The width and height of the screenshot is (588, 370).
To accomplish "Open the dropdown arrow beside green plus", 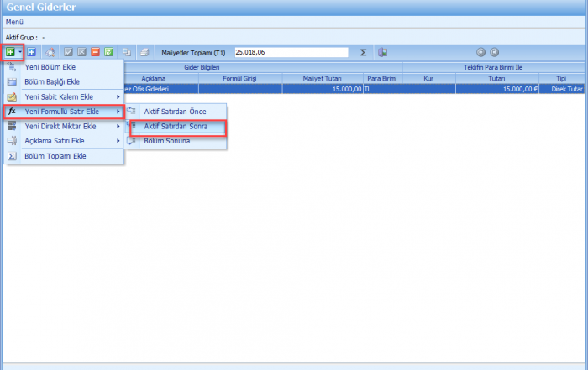I will tap(20, 52).
